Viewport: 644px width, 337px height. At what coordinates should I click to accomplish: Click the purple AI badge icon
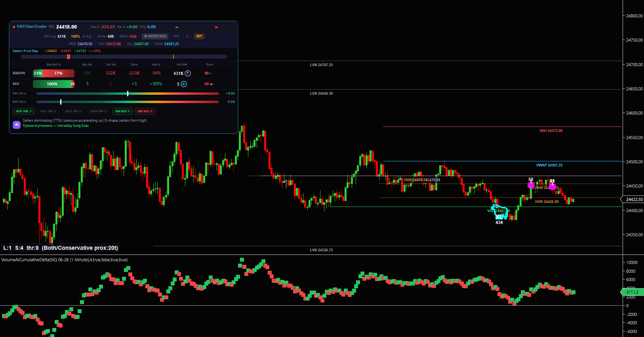pos(17,124)
